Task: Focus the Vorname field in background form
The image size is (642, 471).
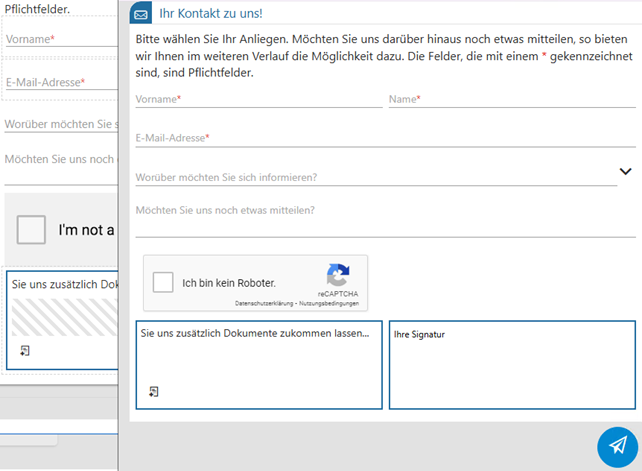Action: click(x=61, y=39)
